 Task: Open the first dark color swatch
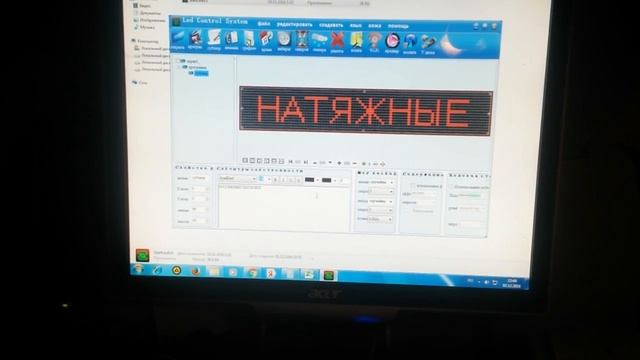pyautogui.click(x=310, y=180)
